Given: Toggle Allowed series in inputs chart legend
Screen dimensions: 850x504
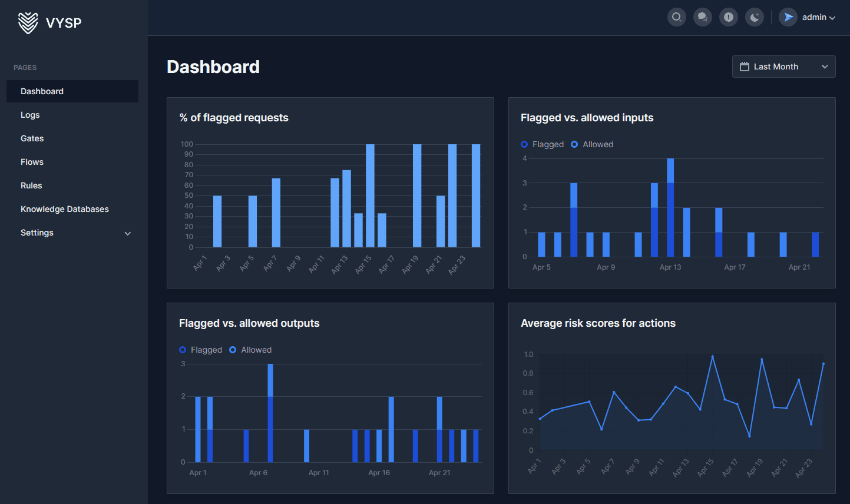Looking at the screenshot, I should pyautogui.click(x=592, y=144).
